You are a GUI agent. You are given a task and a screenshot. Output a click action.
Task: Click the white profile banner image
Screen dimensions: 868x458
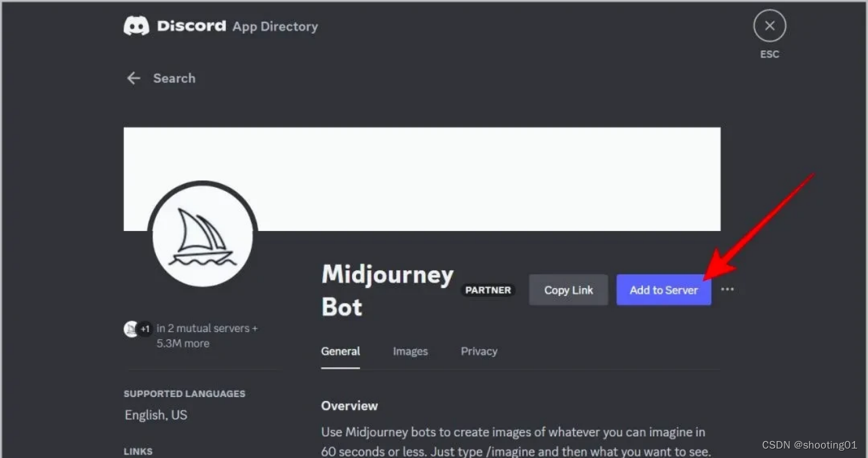click(422, 179)
